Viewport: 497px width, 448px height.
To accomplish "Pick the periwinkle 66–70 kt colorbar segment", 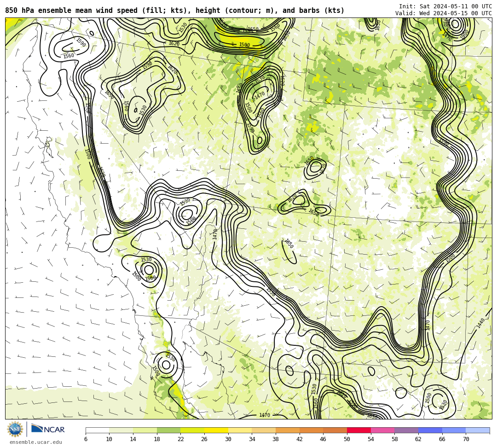I will [x=454, y=430].
